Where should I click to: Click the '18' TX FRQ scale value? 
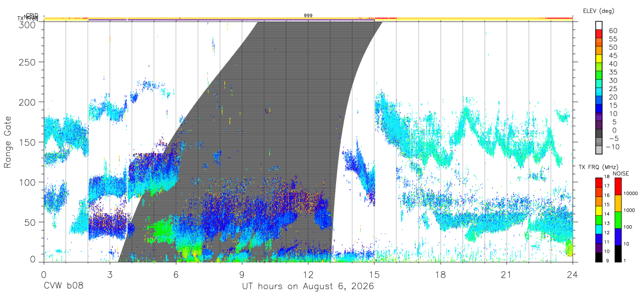coord(607,178)
